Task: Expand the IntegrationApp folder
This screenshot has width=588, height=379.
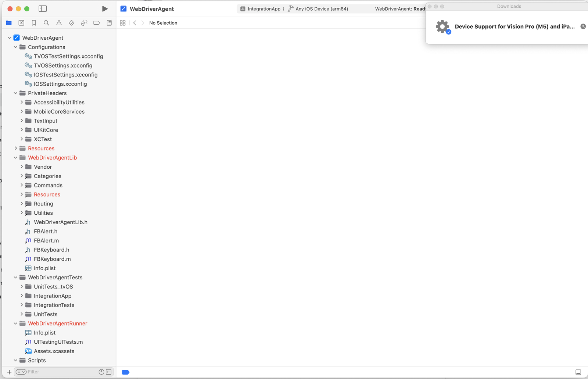Action: click(21, 296)
